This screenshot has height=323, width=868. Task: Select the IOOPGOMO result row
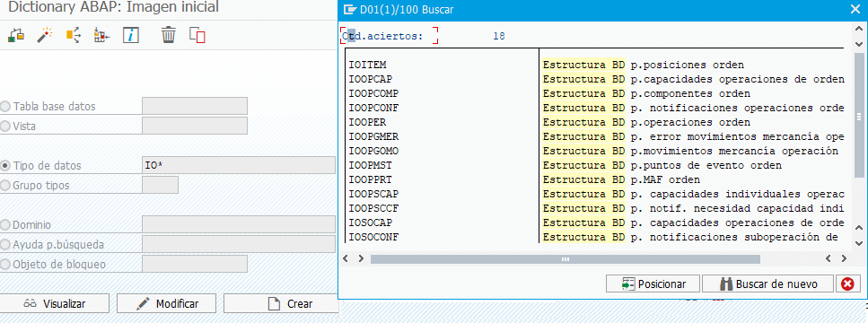(x=596, y=151)
